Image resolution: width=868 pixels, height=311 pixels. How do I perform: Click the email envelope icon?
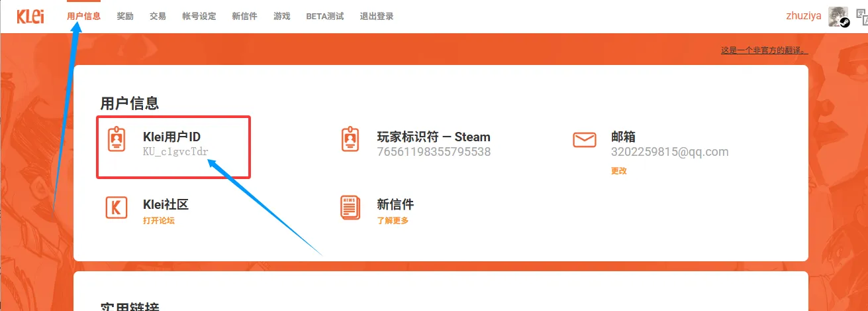(x=584, y=140)
